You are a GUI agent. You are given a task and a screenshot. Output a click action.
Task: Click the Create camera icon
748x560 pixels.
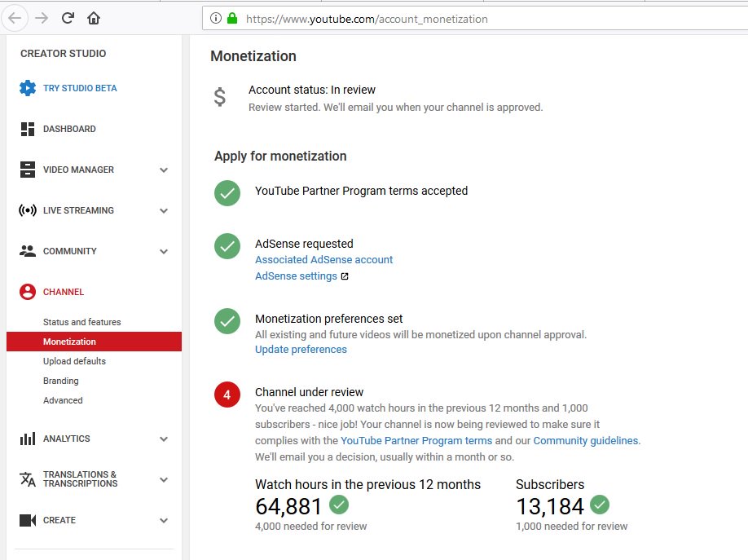click(28, 520)
